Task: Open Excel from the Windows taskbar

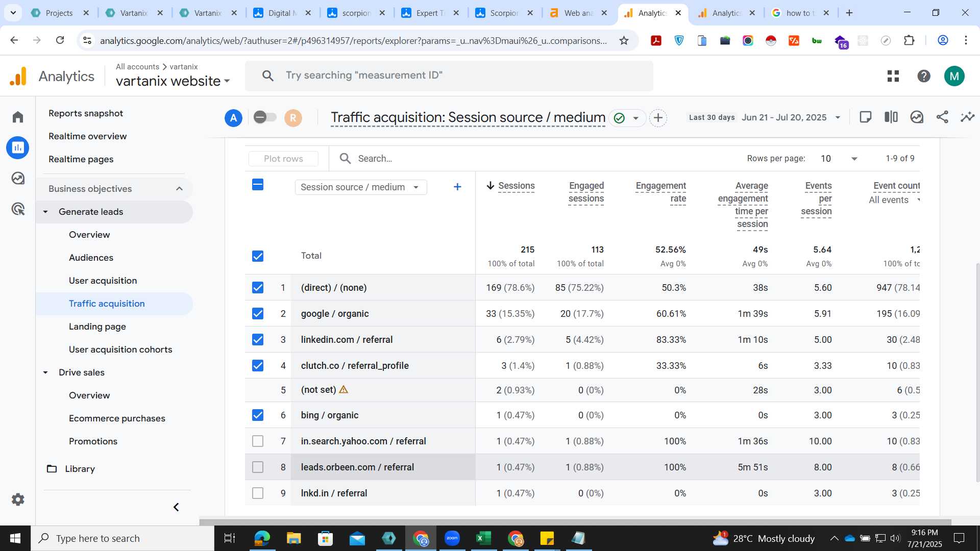Action: pos(483,538)
